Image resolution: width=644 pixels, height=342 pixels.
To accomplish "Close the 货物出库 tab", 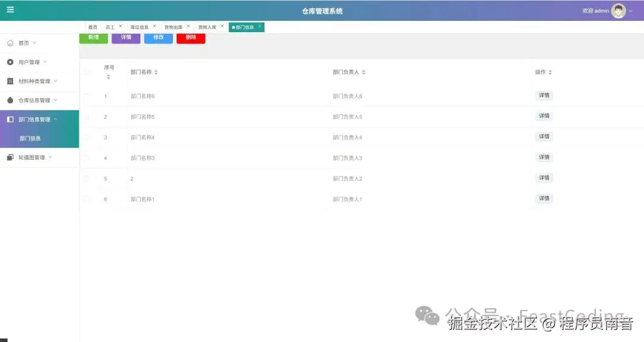I will [x=188, y=26].
